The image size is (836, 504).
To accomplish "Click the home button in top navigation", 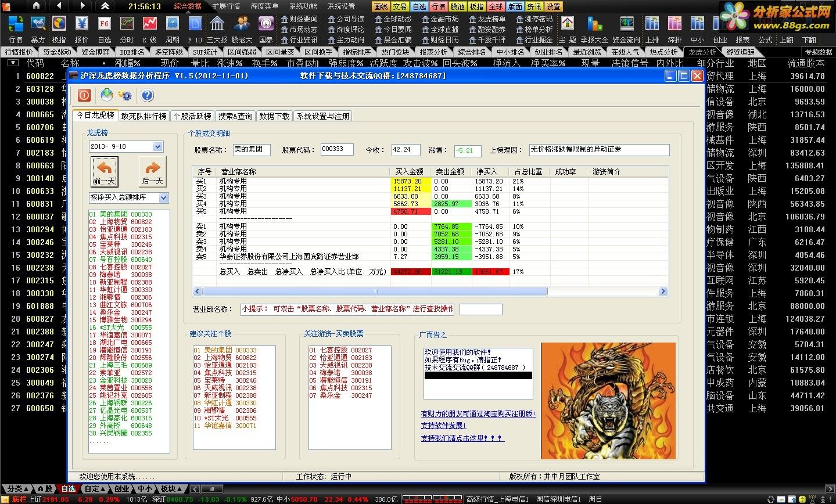I will (36, 6).
